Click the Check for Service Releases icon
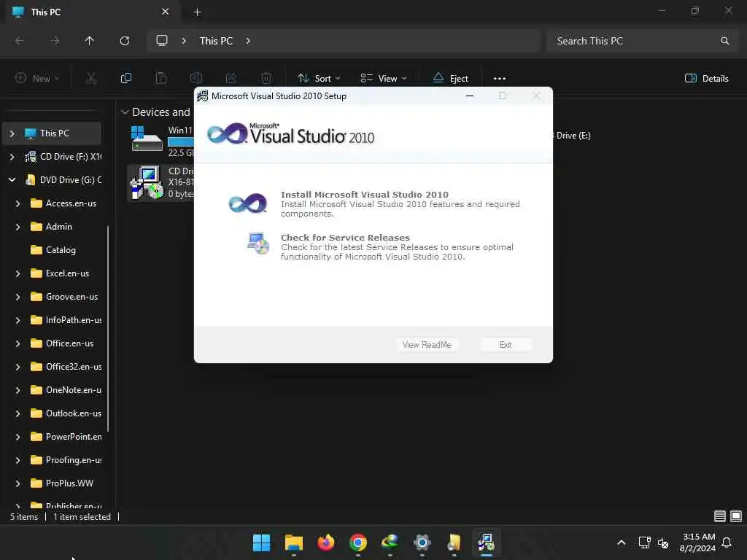This screenshot has height=560, width=747. pos(258,244)
